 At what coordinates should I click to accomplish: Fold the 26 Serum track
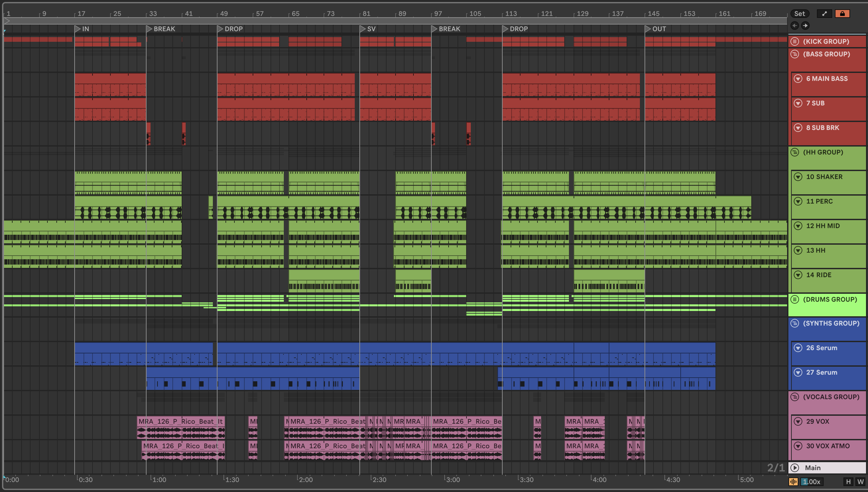798,348
